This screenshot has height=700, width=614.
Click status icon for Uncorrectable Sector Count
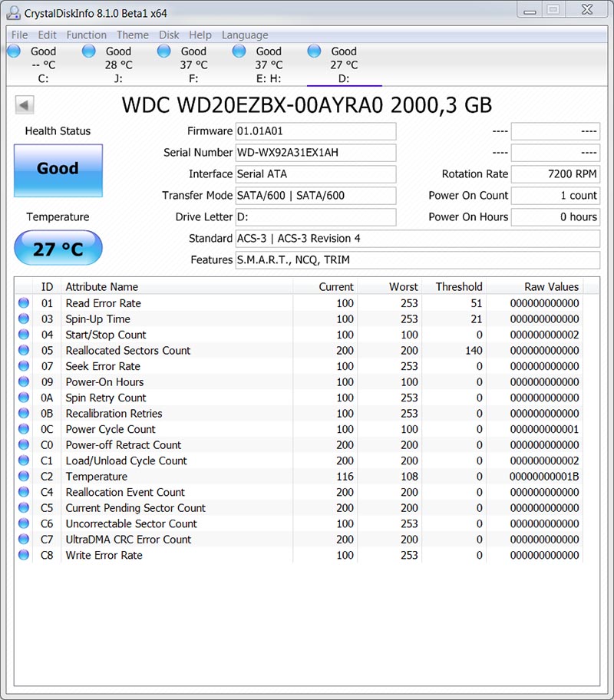tap(24, 523)
